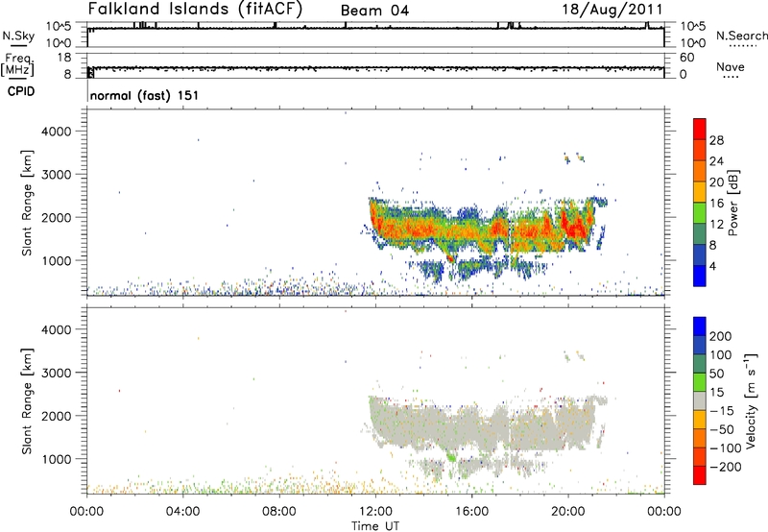Screen dimensions: 768x532
Task: Click the "08:00" time axis tick label
Action: point(279,512)
